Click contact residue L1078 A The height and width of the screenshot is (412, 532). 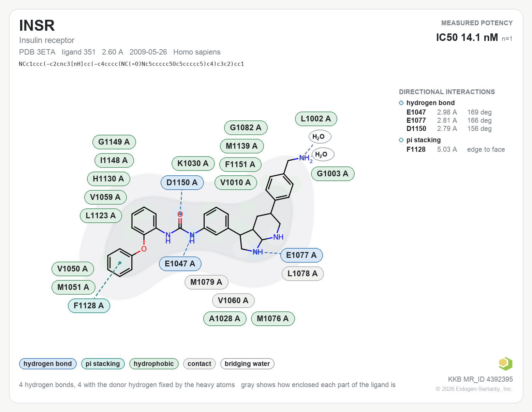(x=303, y=274)
